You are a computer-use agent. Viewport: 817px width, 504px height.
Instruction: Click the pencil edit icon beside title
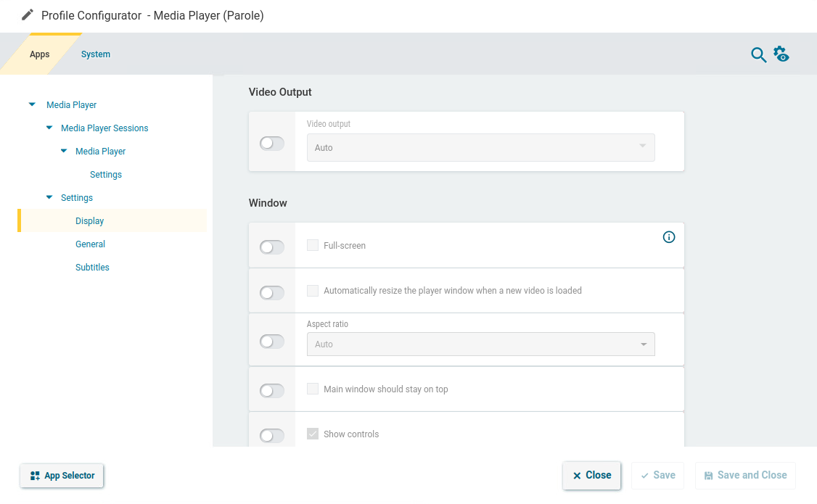click(x=28, y=15)
